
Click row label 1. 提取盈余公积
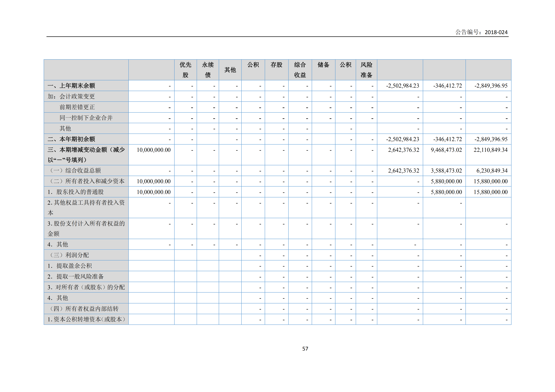click(x=70, y=266)
